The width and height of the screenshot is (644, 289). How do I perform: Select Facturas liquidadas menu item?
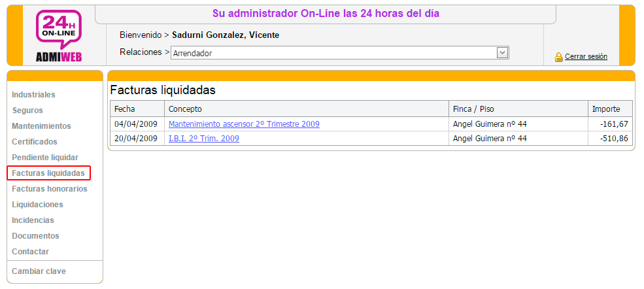coord(48,173)
